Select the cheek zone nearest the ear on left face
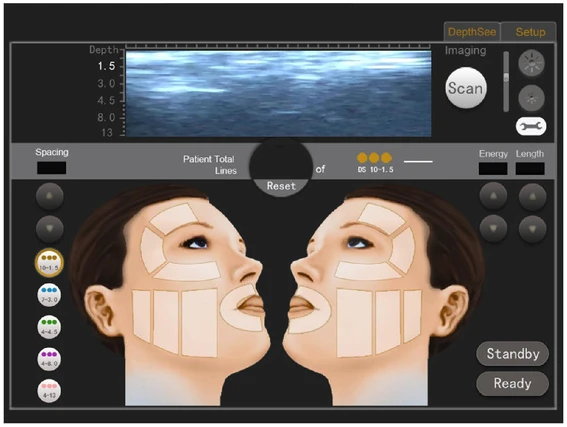This screenshot has width=567, height=427. tap(142, 316)
